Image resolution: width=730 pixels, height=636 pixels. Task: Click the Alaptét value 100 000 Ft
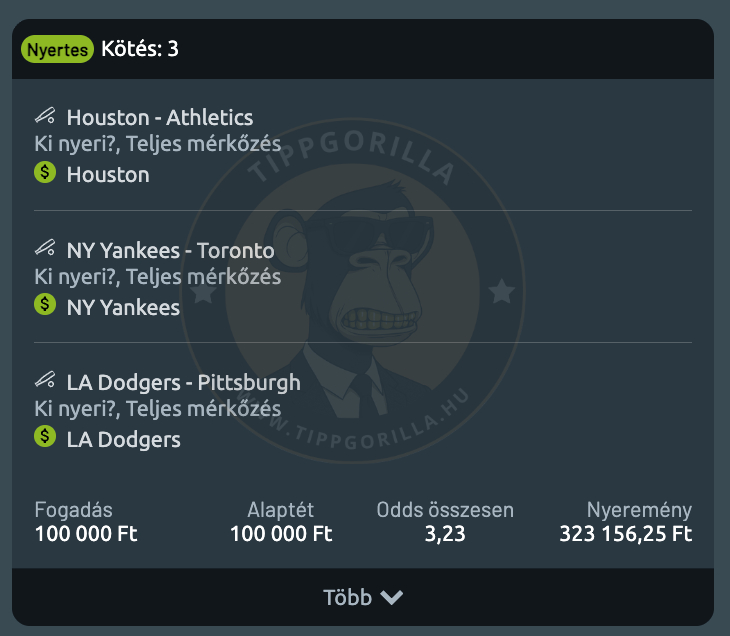coord(281,534)
